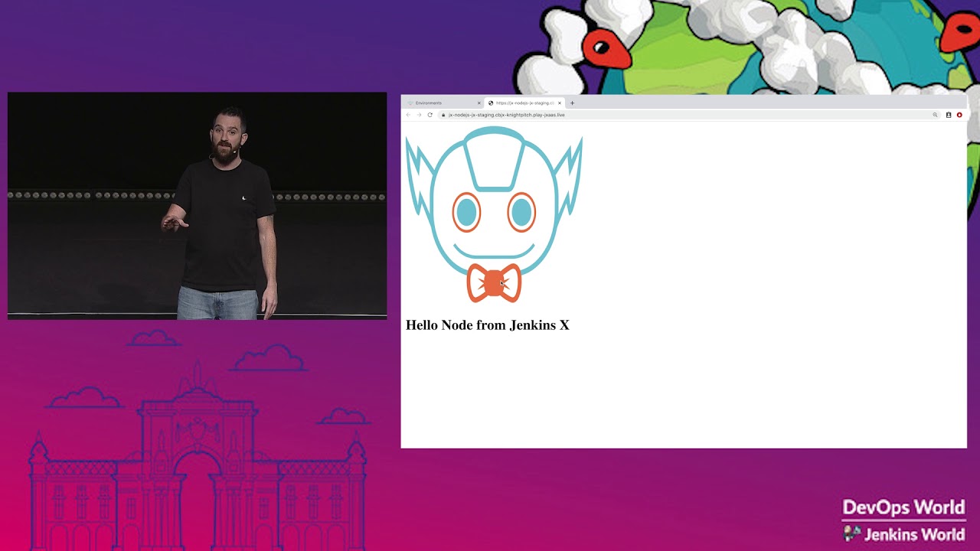Go back to the previous page
This screenshot has height=551, width=980.
pos(408,115)
